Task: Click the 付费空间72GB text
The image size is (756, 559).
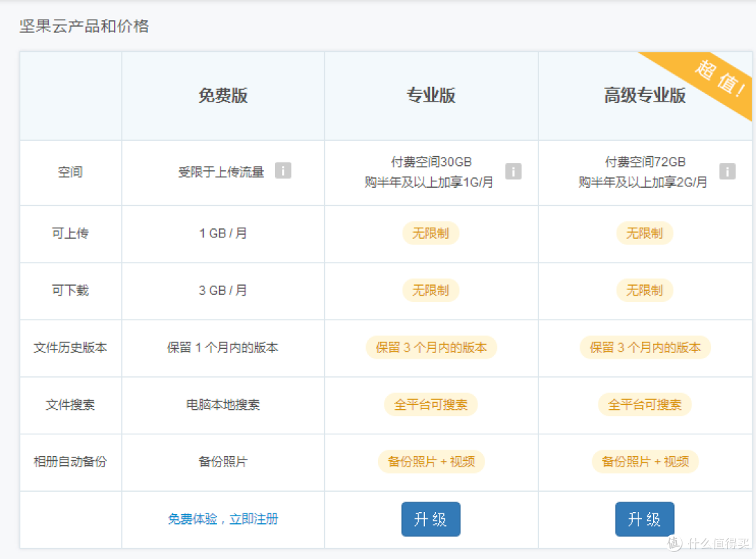Action: [645, 162]
